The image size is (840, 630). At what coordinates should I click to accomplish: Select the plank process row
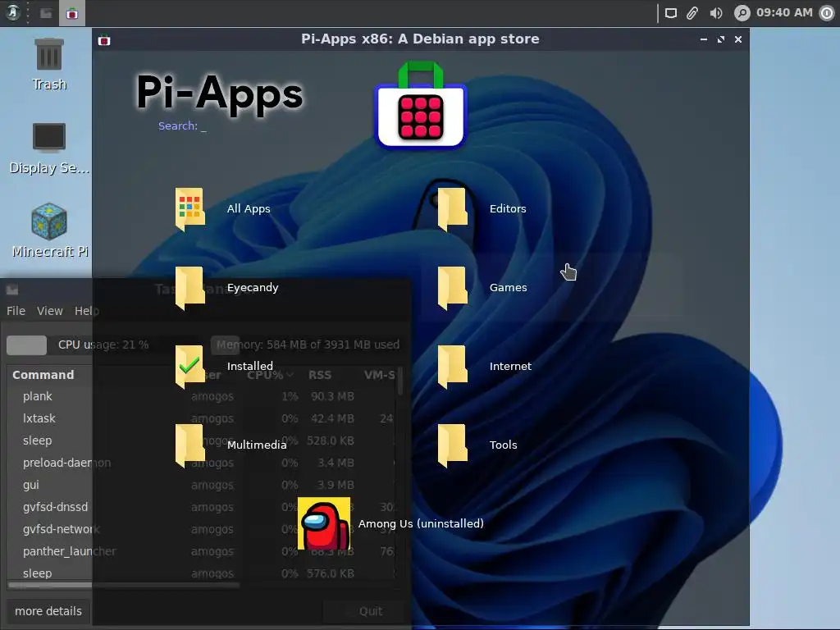coord(203,396)
